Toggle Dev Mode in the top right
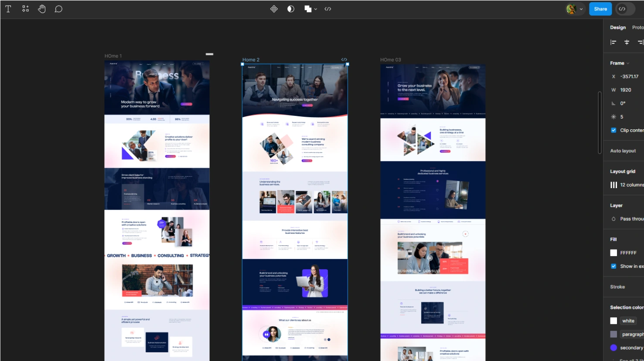Screen dimensions: 644x361 tap(625, 9)
